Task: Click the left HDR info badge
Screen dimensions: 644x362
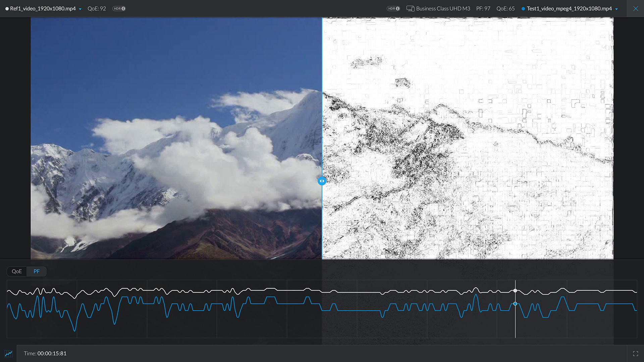Action: 119,8
